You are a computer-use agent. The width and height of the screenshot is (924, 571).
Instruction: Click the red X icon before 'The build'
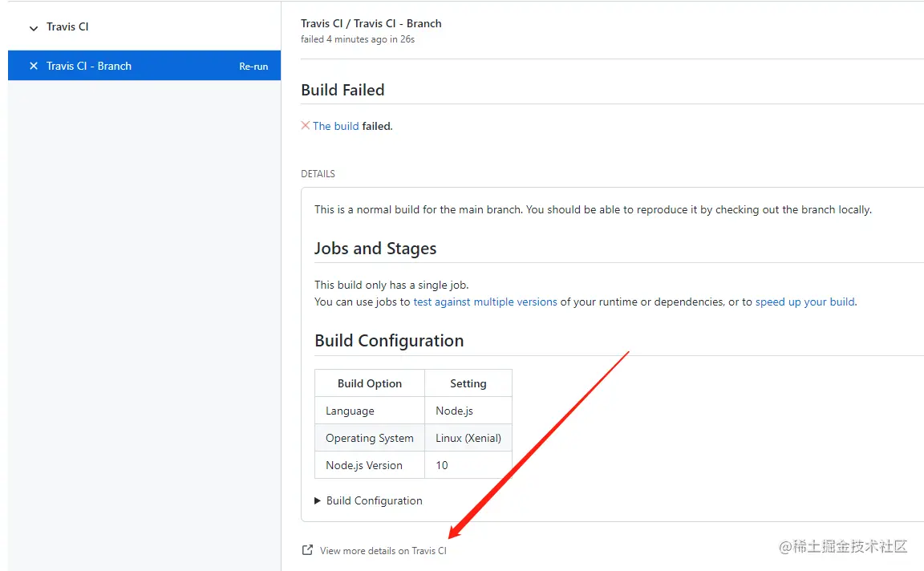pyautogui.click(x=306, y=125)
